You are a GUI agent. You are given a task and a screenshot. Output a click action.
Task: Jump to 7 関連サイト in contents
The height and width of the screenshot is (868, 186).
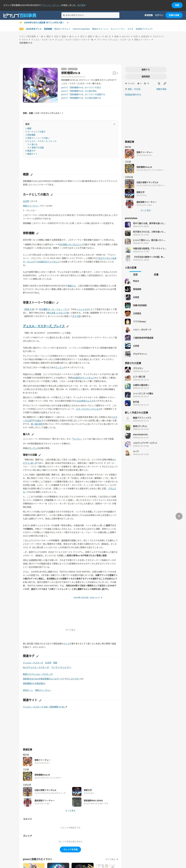[31, 154]
